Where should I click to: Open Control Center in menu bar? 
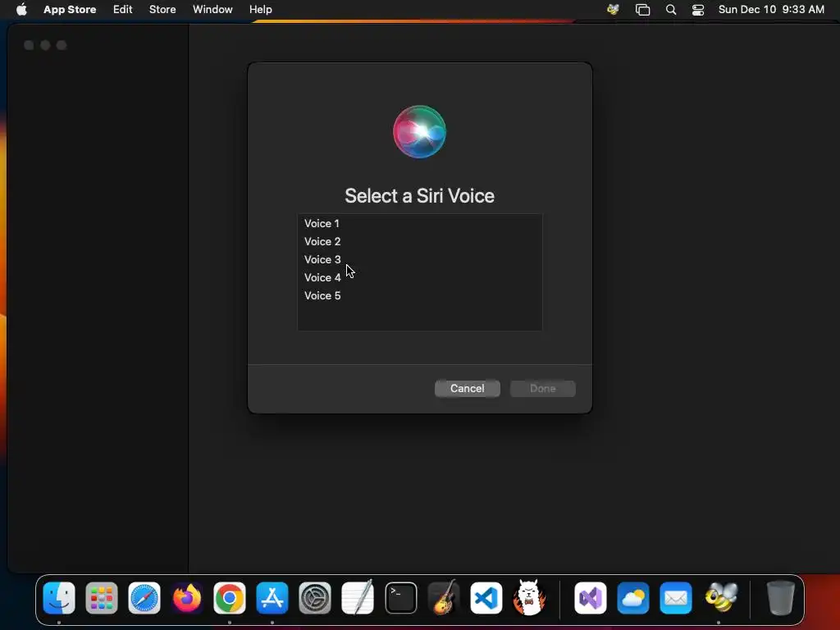[x=698, y=10]
